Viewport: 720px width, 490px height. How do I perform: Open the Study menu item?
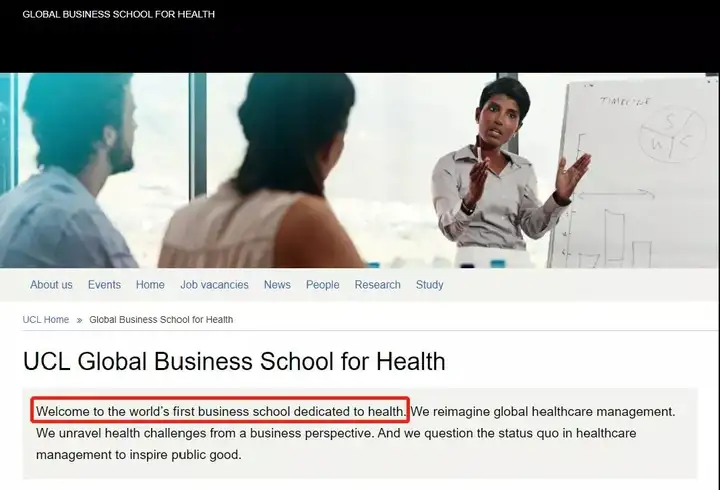(x=430, y=285)
